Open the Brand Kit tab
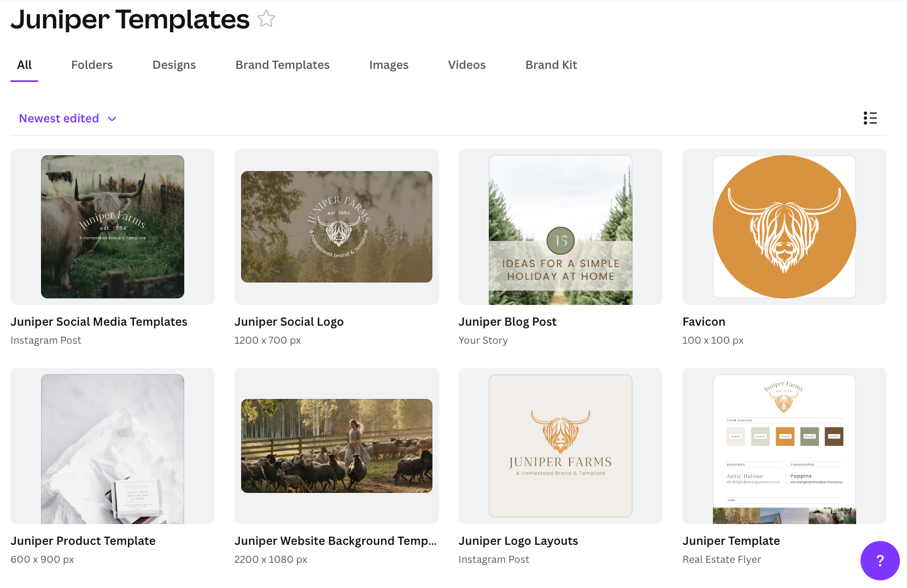 (551, 65)
